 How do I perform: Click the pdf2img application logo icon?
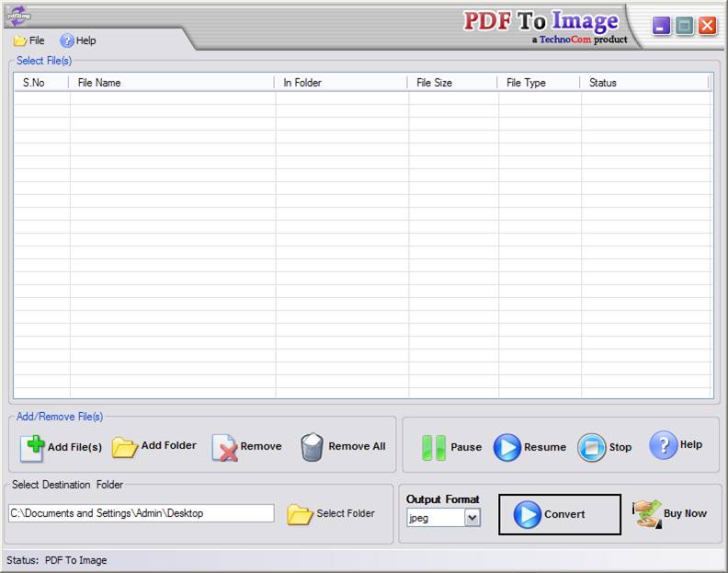(x=19, y=16)
